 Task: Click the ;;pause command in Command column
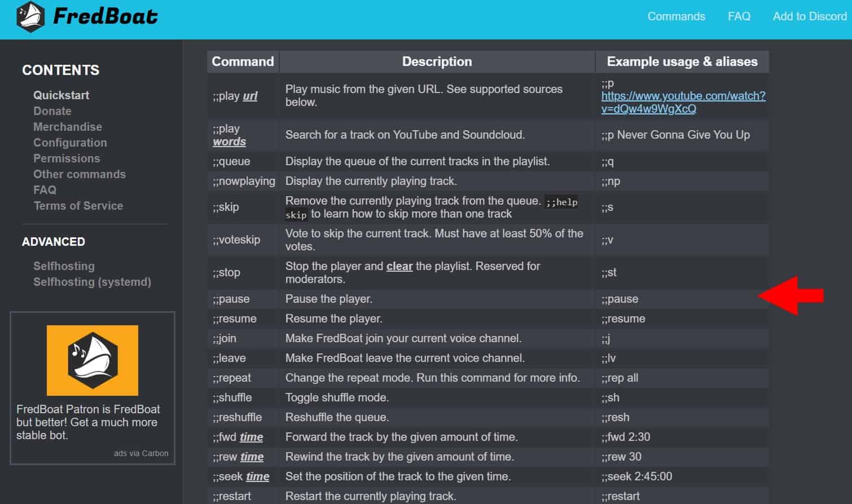[x=231, y=299]
